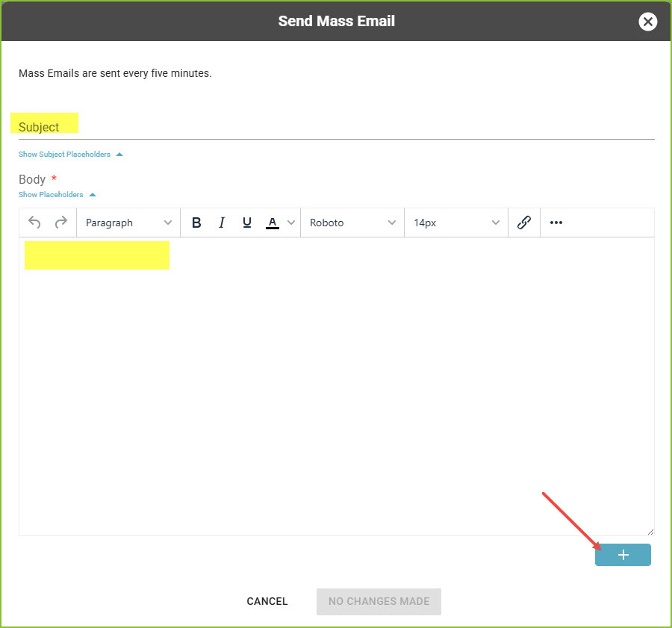Close the Send Mass Email dialog
Image resolution: width=672 pixels, height=628 pixels.
pyautogui.click(x=647, y=21)
